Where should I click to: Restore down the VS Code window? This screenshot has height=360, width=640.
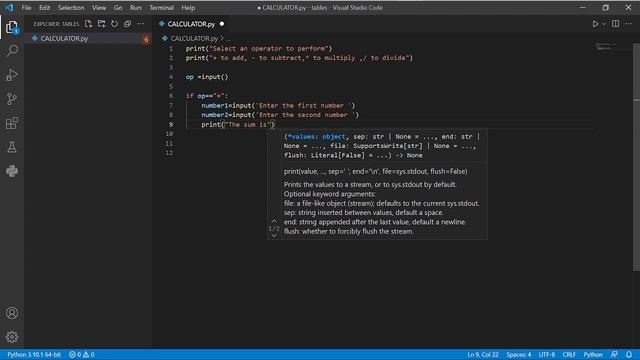[x=606, y=7]
